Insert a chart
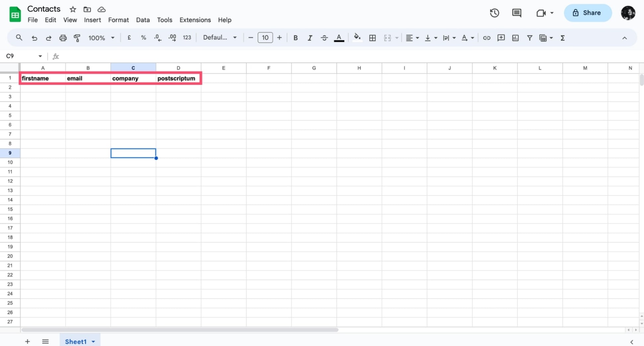This screenshot has width=644, height=346. coord(515,38)
